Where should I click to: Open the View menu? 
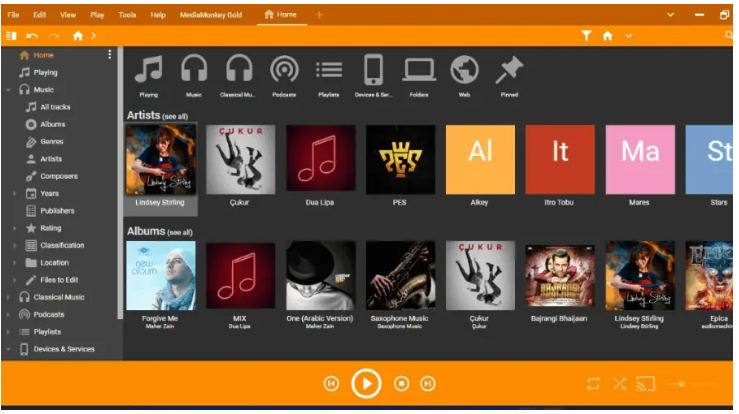68,15
